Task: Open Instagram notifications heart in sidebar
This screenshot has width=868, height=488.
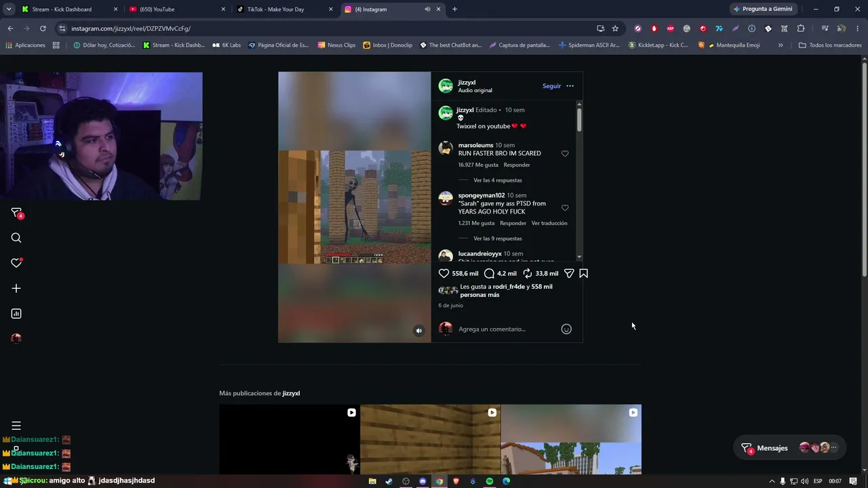Action: [16, 263]
